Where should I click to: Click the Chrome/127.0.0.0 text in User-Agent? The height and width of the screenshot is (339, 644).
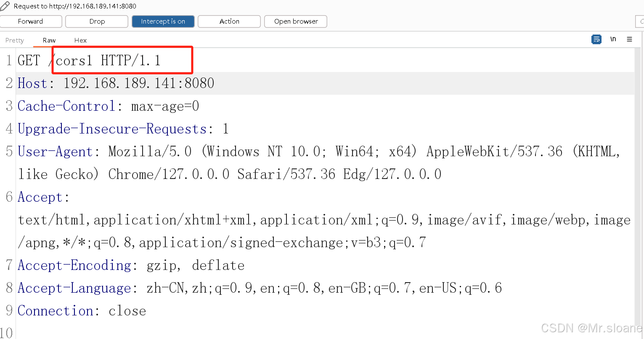(x=169, y=174)
